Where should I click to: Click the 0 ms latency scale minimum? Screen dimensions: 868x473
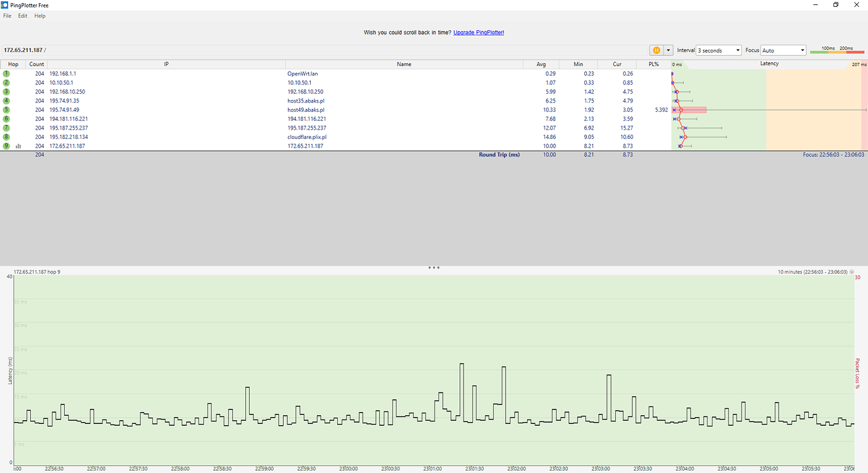[677, 64]
